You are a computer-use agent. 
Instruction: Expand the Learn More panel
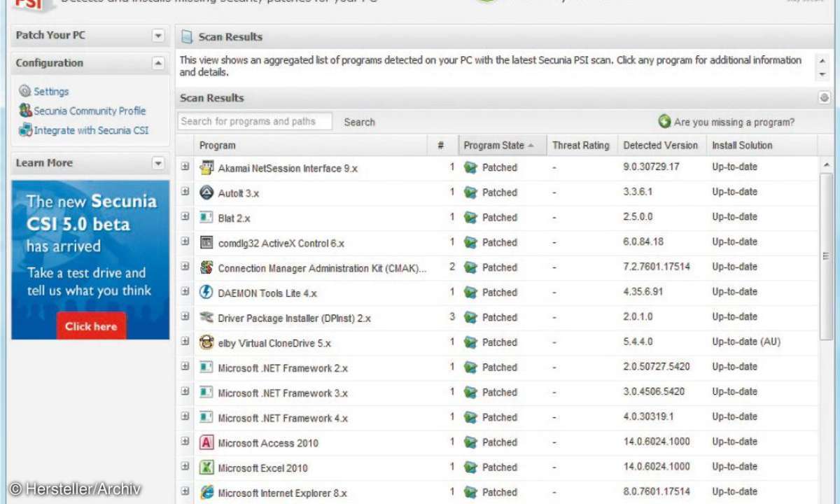158,163
